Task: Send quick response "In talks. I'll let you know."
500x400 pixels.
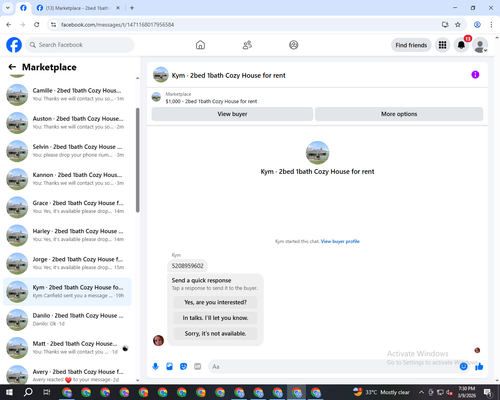Action: coord(215,318)
